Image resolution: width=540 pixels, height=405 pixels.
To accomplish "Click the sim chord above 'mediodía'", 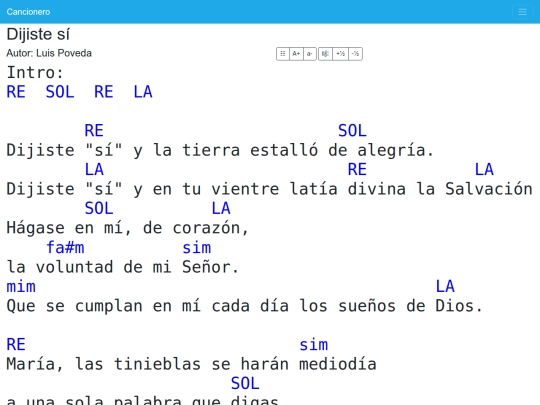I will tap(314, 345).
